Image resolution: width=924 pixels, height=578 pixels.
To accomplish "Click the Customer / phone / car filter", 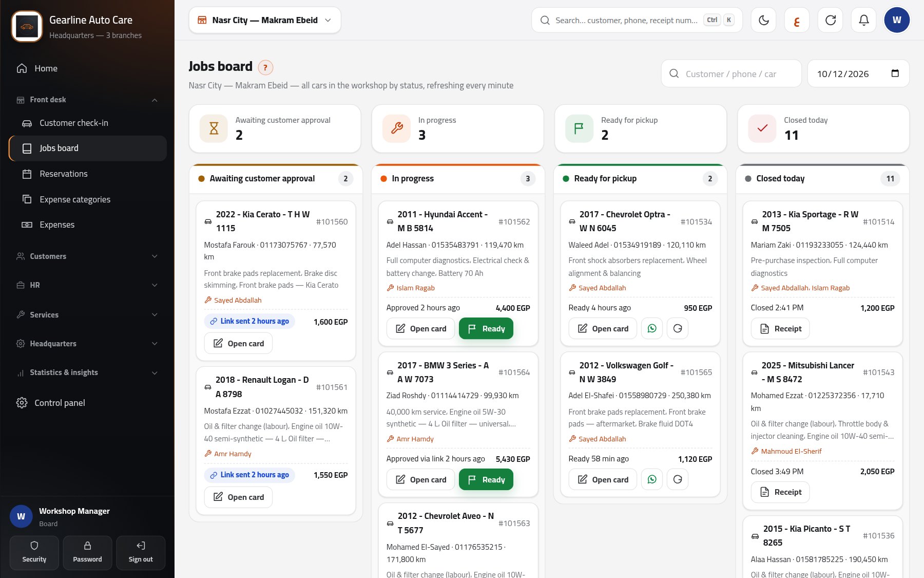I will 731,73.
